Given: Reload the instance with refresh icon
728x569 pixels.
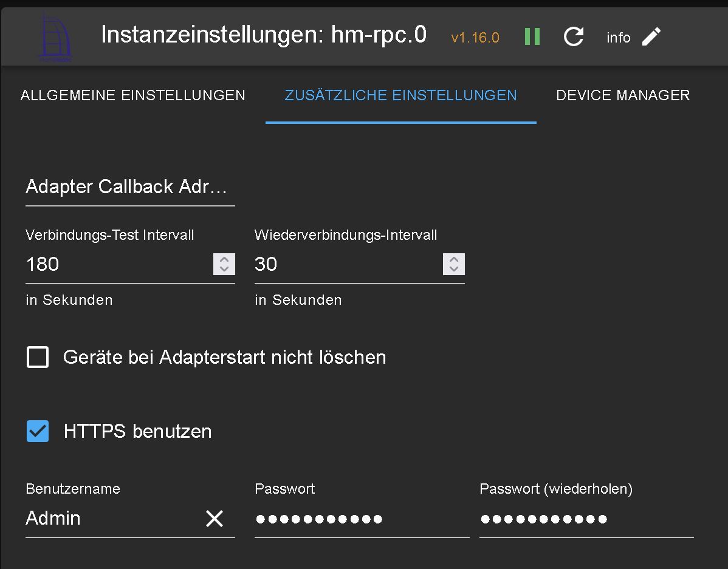Looking at the screenshot, I should pos(574,37).
